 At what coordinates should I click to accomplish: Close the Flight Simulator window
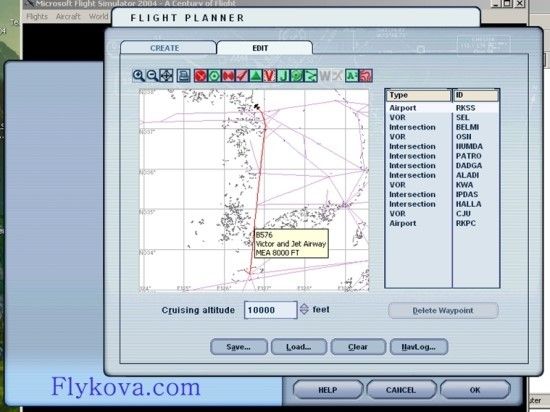coord(520,4)
